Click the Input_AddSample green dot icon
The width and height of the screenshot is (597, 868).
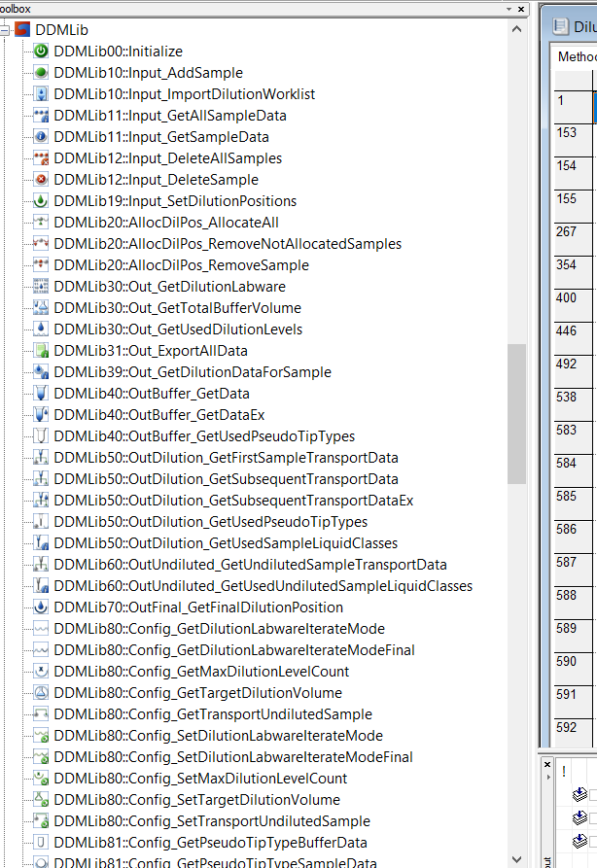(x=41, y=73)
